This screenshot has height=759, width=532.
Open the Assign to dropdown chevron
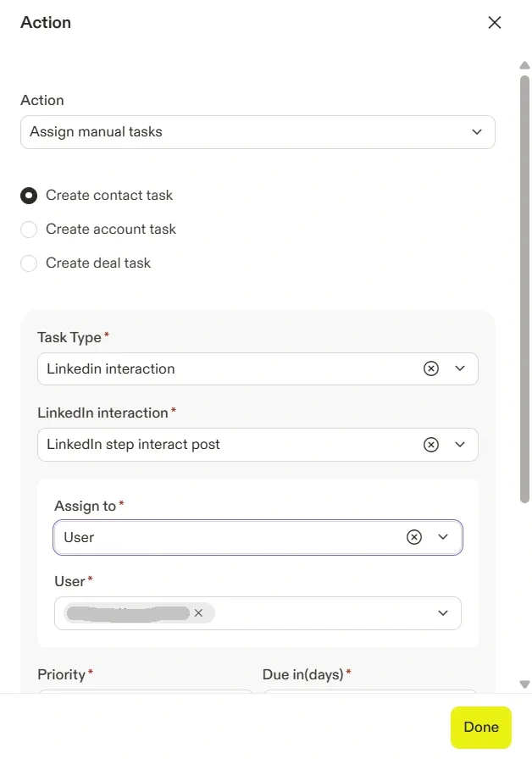443,537
